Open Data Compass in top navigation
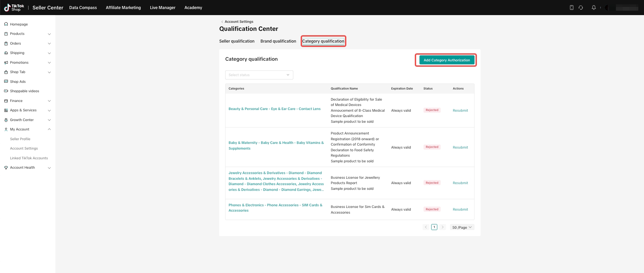Image resolution: width=644 pixels, height=273 pixels. [83, 8]
